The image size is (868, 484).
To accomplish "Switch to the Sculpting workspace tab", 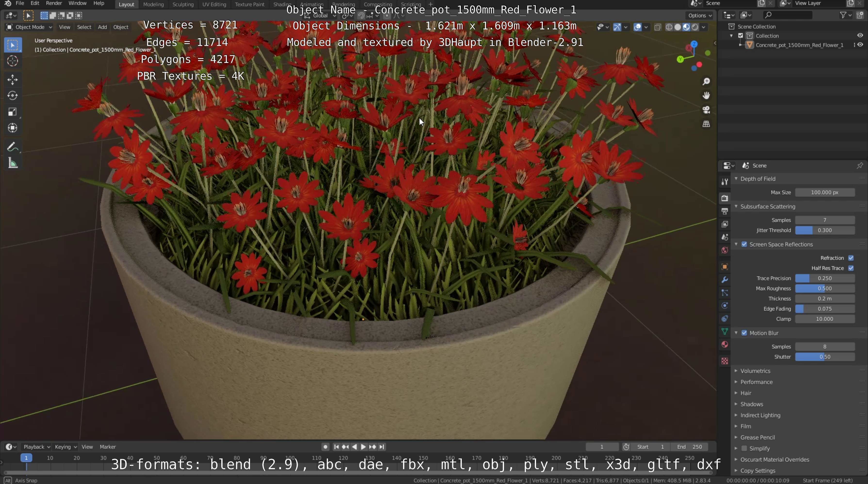I will [183, 4].
